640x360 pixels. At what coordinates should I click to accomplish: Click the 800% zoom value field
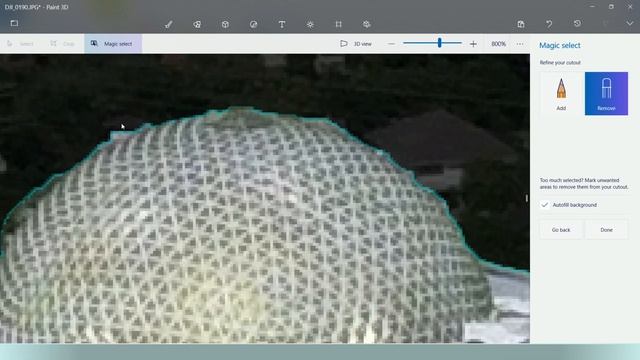(498, 44)
